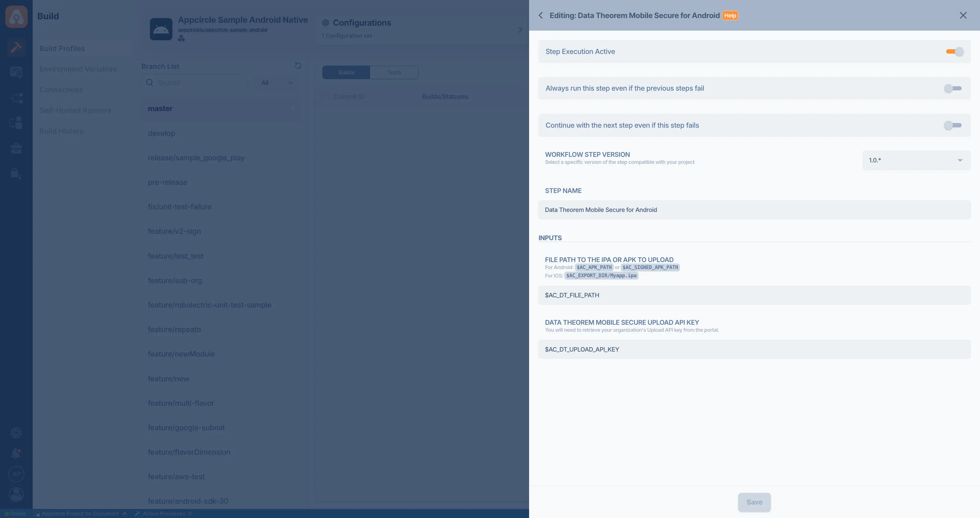This screenshot has width=980, height=518.
Task: Open the help lifebuoy icon in sidebar
Action: [x=16, y=433]
